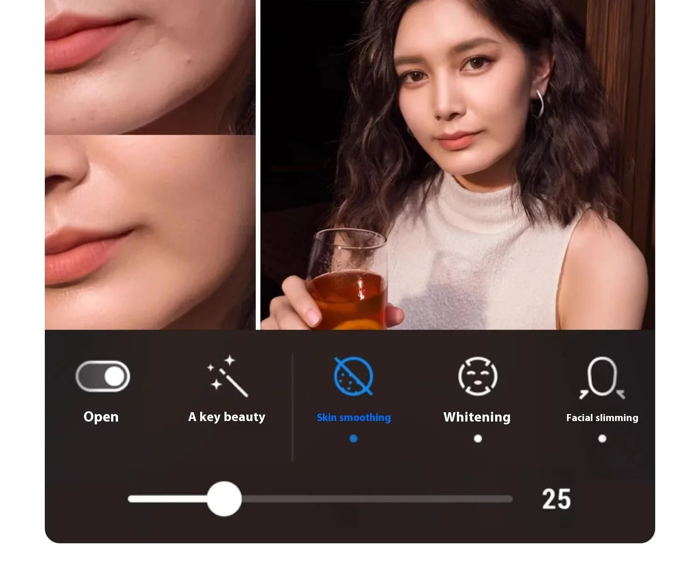This screenshot has width=700, height=588.
Task: Click the unfilled part of the slider track
Action: click(377, 499)
